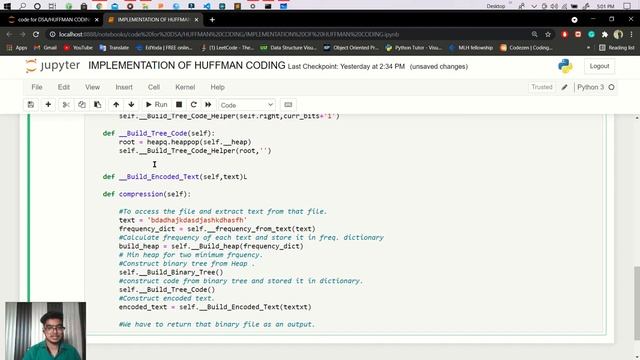The height and width of the screenshot is (360, 640).
Task: Open the Chrome three-dot menu
Action: coord(632,34)
